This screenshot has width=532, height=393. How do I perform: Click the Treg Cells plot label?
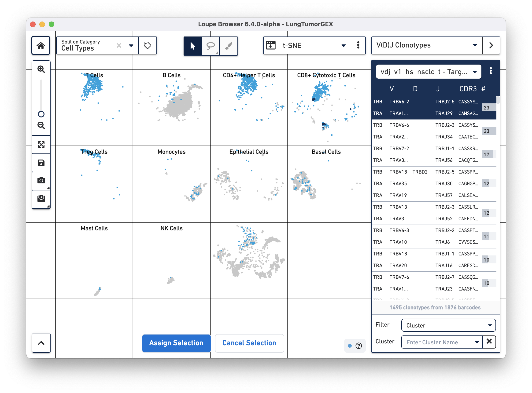pyautogui.click(x=94, y=152)
